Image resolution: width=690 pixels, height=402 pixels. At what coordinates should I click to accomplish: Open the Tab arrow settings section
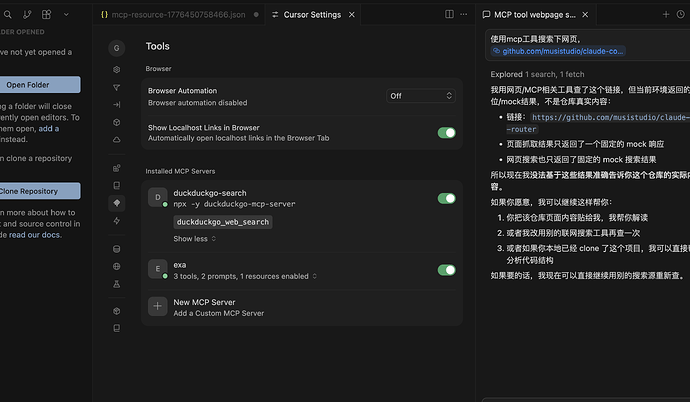point(117,105)
